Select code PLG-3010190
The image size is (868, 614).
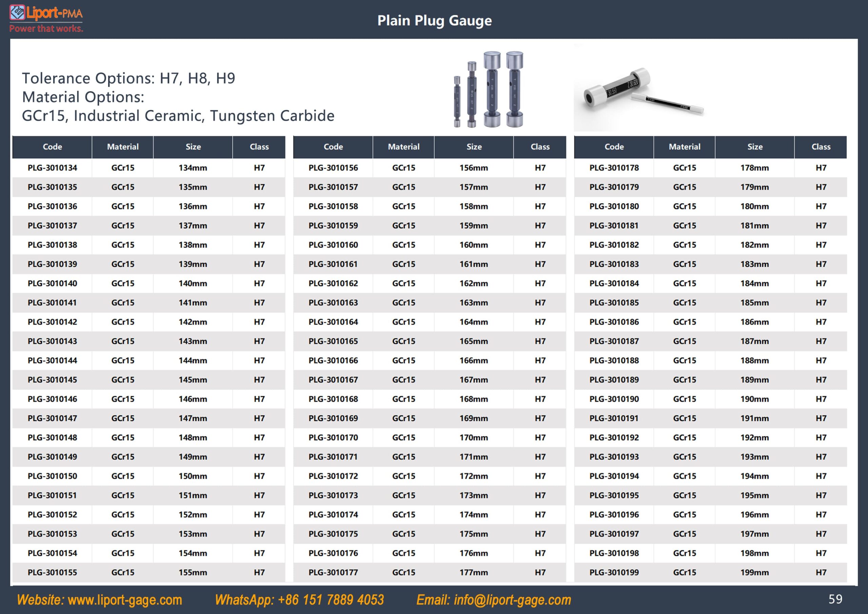(614, 399)
